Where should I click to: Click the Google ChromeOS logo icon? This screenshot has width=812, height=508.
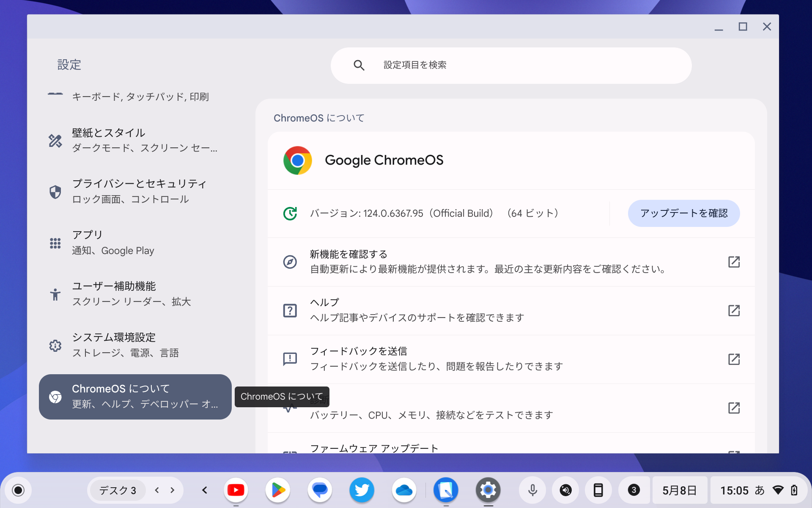(x=297, y=160)
